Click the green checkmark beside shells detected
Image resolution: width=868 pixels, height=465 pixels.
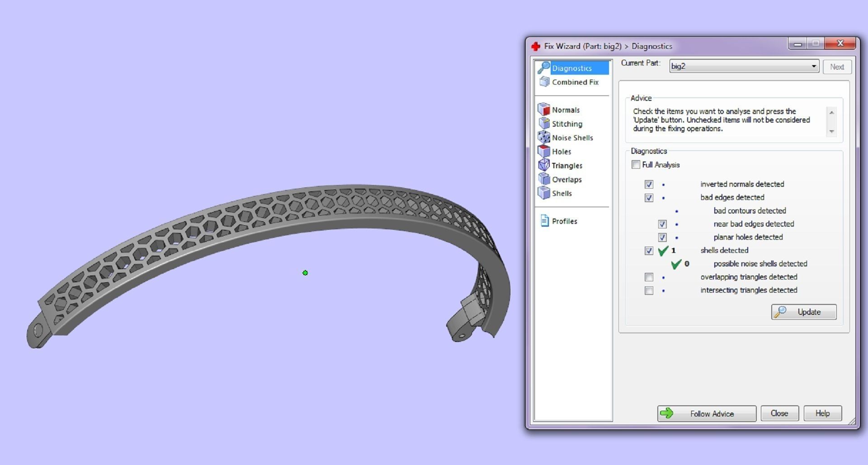click(x=663, y=251)
